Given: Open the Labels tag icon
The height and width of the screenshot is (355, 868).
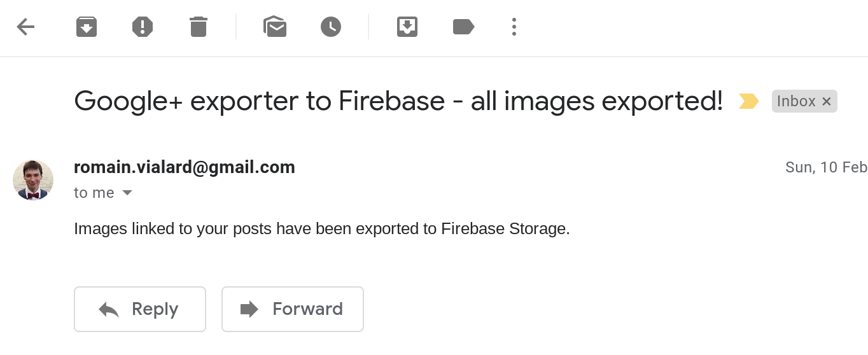Looking at the screenshot, I should pos(463,27).
